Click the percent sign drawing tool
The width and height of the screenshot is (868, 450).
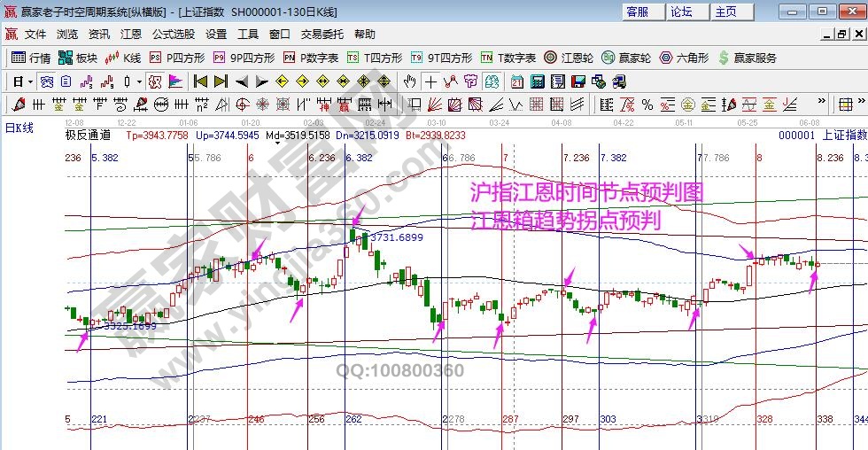pyautogui.click(x=647, y=104)
